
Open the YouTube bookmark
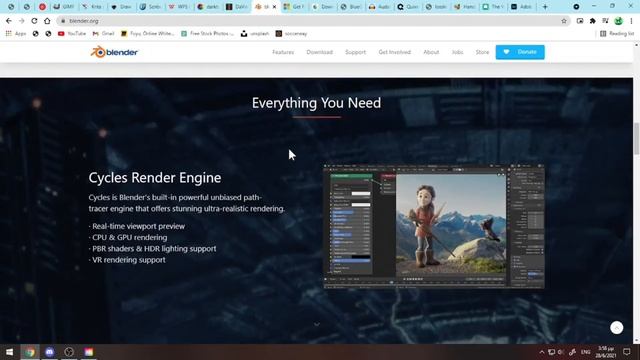tap(72, 33)
